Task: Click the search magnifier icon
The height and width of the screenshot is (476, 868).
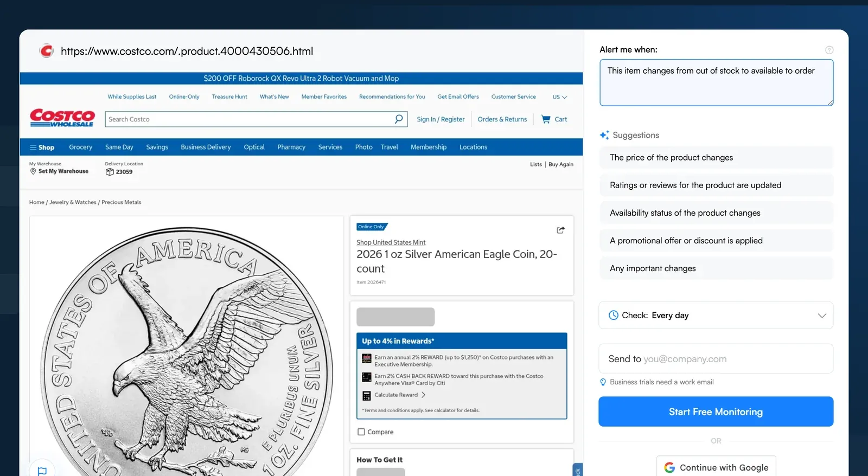Action: (x=399, y=119)
